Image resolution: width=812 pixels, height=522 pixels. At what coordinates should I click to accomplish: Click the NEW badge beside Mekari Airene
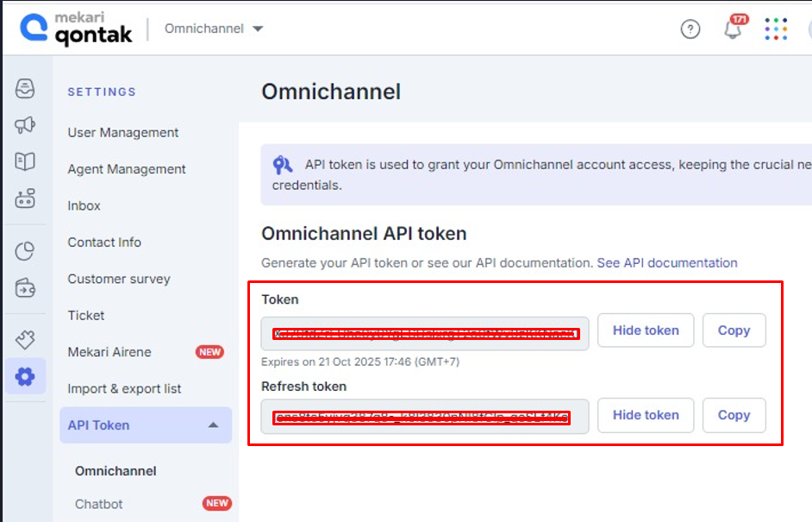(209, 352)
